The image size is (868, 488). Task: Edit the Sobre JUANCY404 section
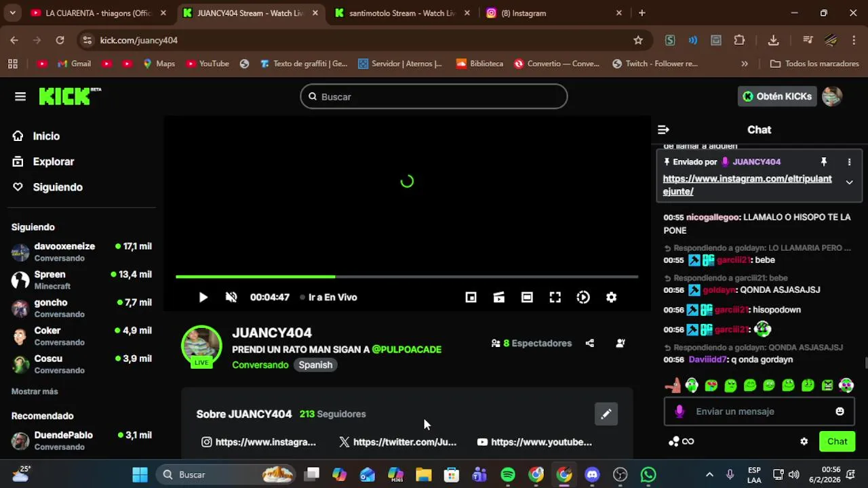[606, 413]
